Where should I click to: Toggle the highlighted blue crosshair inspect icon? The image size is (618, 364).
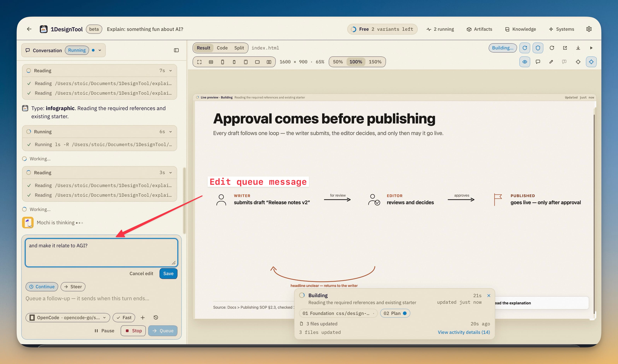[591, 62]
